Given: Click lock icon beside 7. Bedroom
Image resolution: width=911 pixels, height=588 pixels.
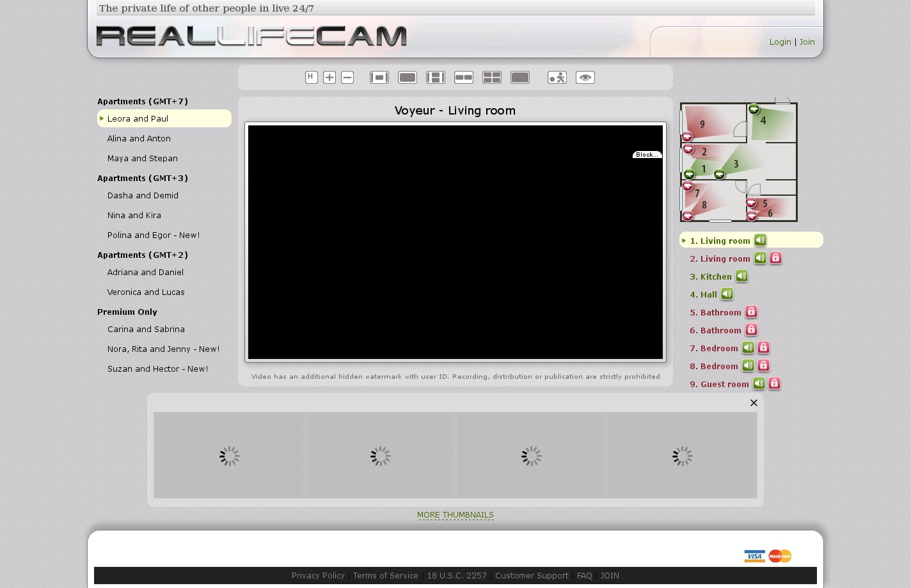Looking at the screenshot, I should 763,347.
